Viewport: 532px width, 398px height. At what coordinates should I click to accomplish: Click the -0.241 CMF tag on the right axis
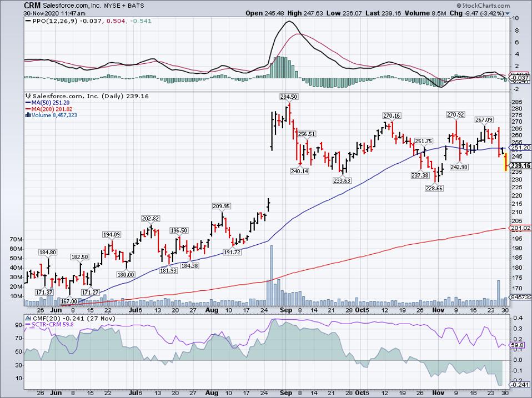[x=520, y=385]
